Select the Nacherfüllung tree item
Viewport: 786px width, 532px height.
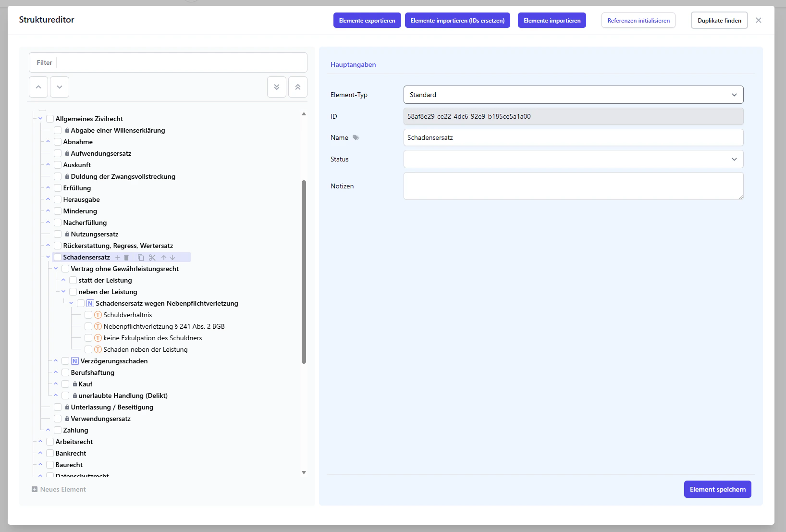click(x=85, y=223)
